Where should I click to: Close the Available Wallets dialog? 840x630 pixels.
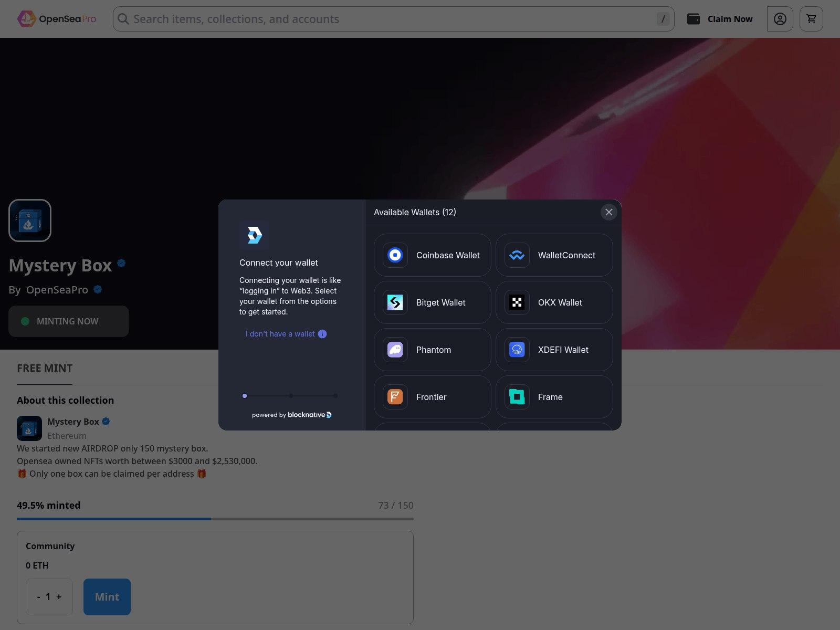[x=609, y=212]
